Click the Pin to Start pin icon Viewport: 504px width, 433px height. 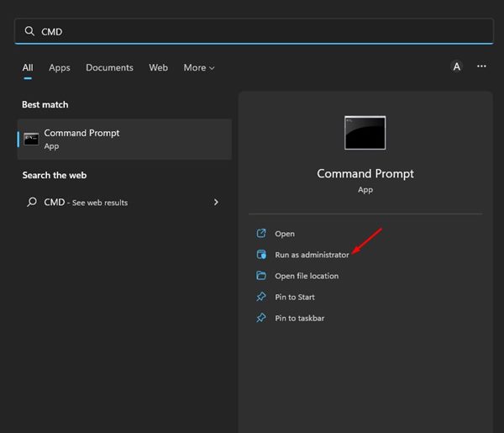click(260, 297)
